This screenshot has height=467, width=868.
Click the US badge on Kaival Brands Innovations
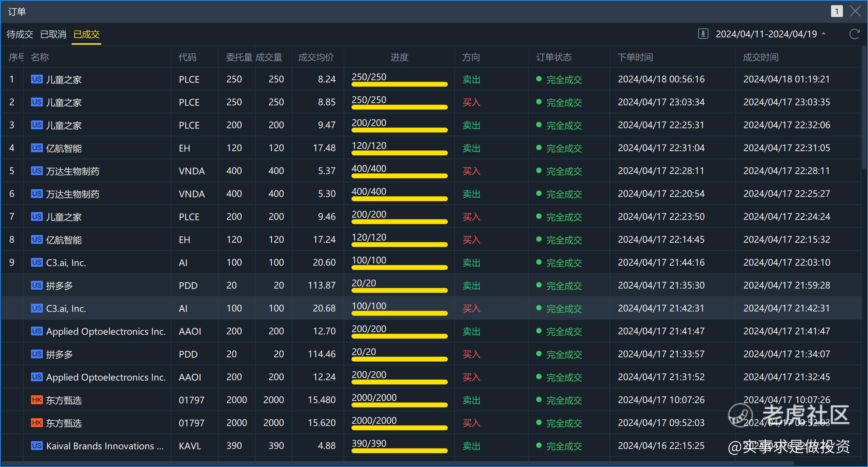click(x=37, y=446)
